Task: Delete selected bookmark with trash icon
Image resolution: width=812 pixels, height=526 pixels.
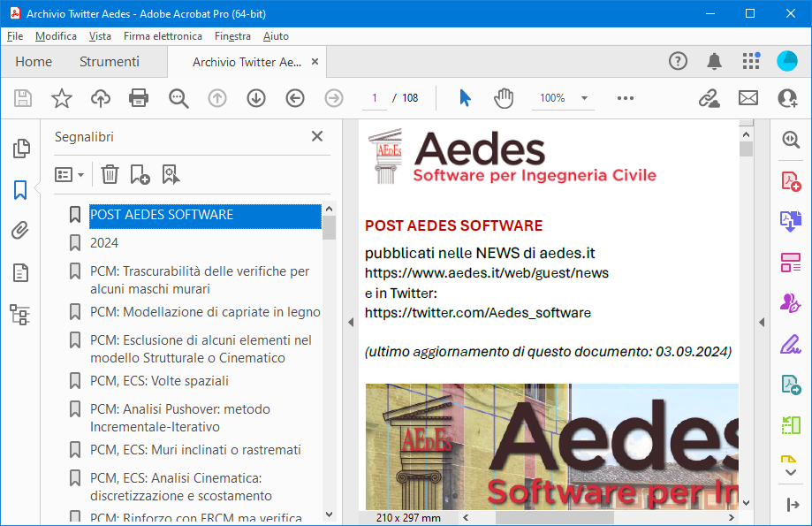Action: pos(110,174)
